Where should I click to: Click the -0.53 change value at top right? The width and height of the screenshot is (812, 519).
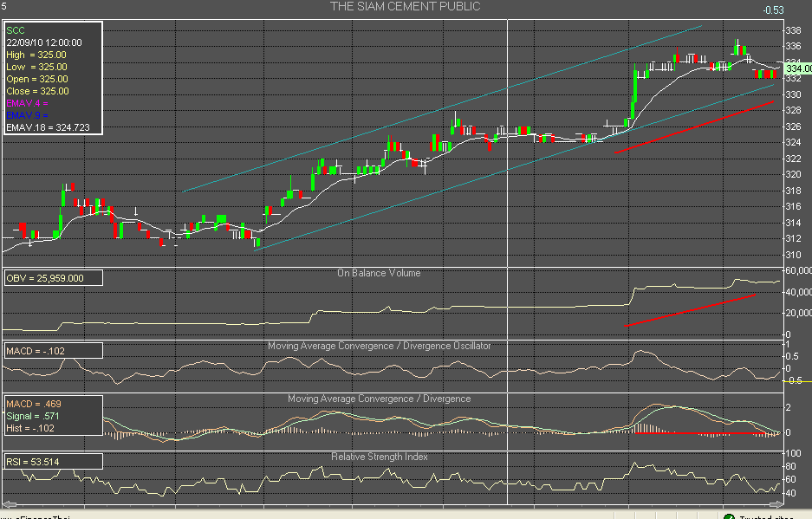(773, 10)
